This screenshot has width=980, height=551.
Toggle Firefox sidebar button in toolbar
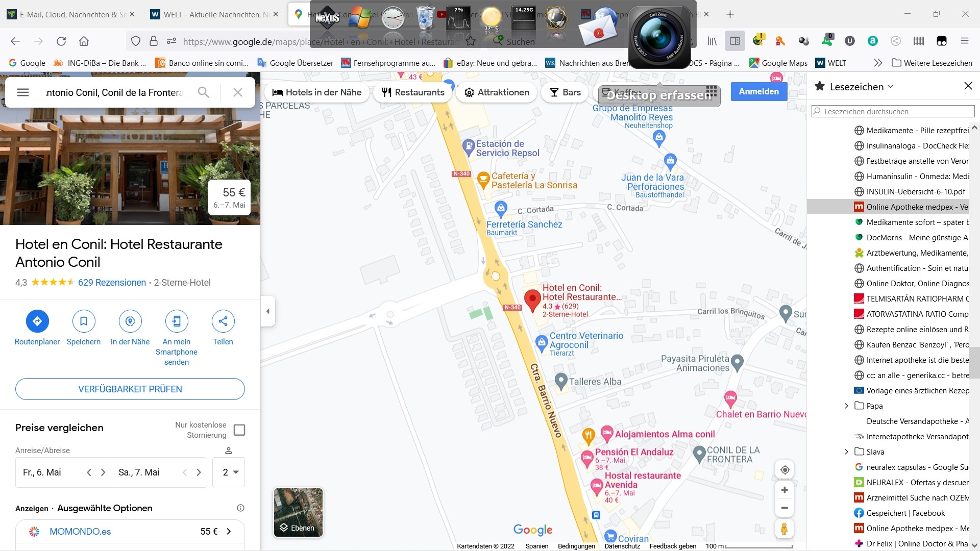735,41
